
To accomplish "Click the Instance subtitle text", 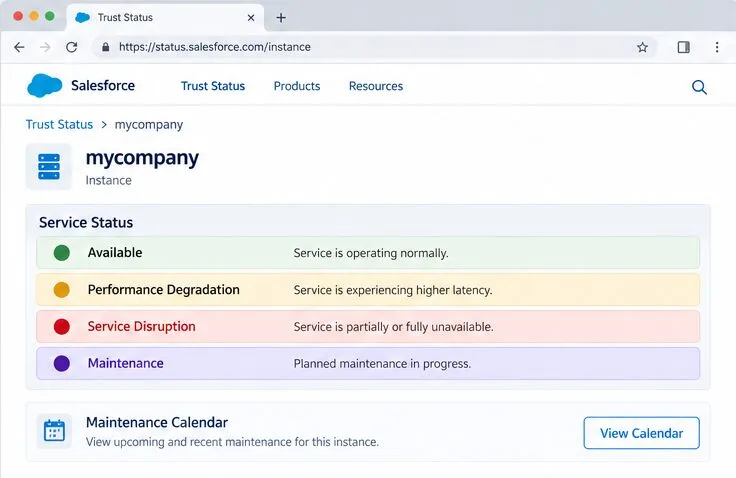I will coord(108,180).
